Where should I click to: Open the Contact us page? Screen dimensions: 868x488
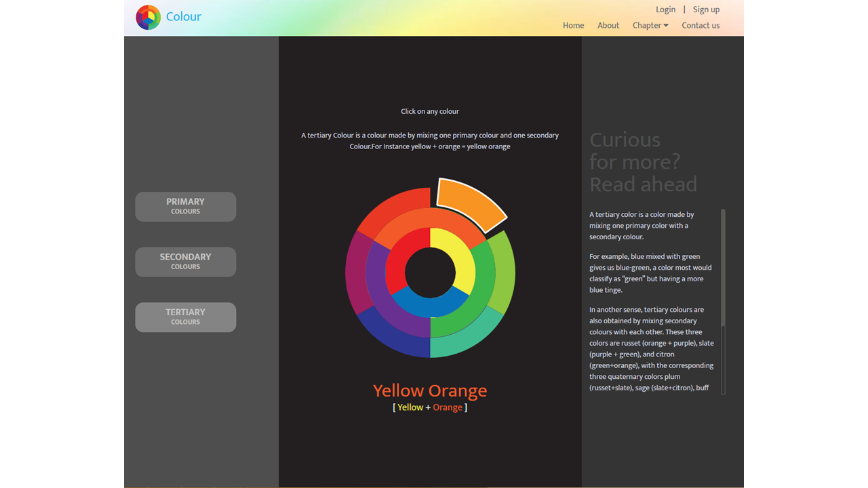(701, 26)
